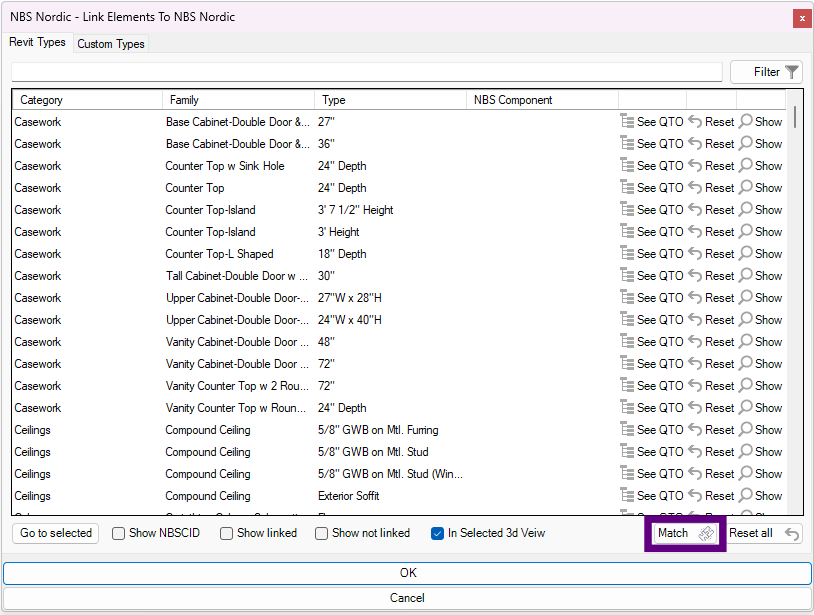Confirm with the OK button

[x=408, y=573]
